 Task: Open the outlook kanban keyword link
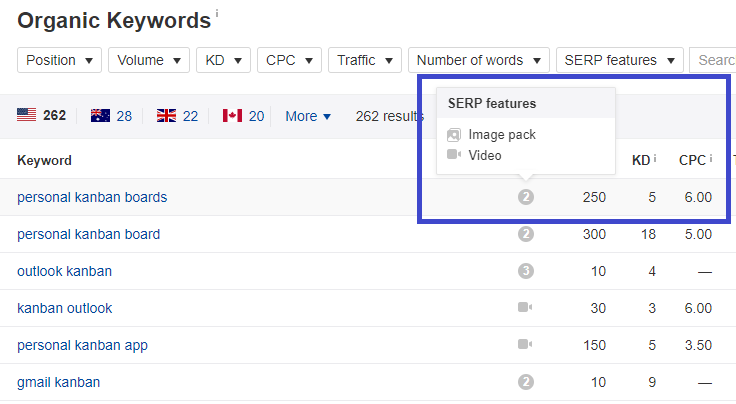64,271
